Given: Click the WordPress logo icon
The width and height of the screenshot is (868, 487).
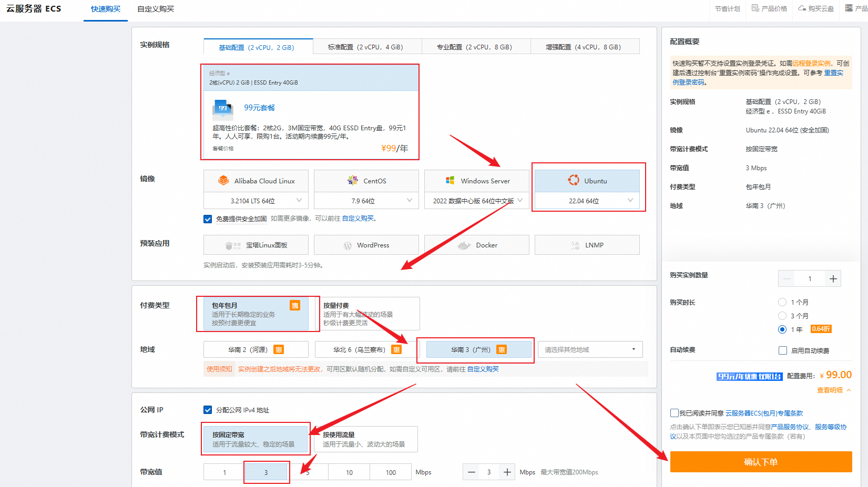Looking at the screenshot, I should pyautogui.click(x=348, y=245).
